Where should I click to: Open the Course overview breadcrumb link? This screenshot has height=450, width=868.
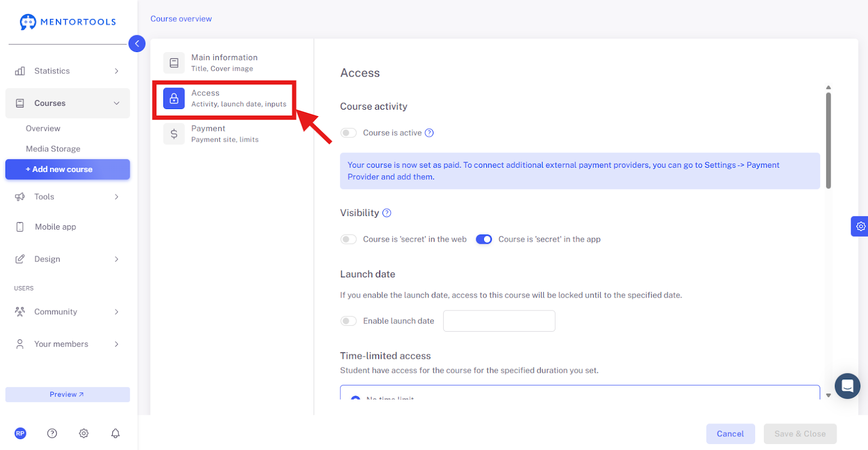pos(181,18)
